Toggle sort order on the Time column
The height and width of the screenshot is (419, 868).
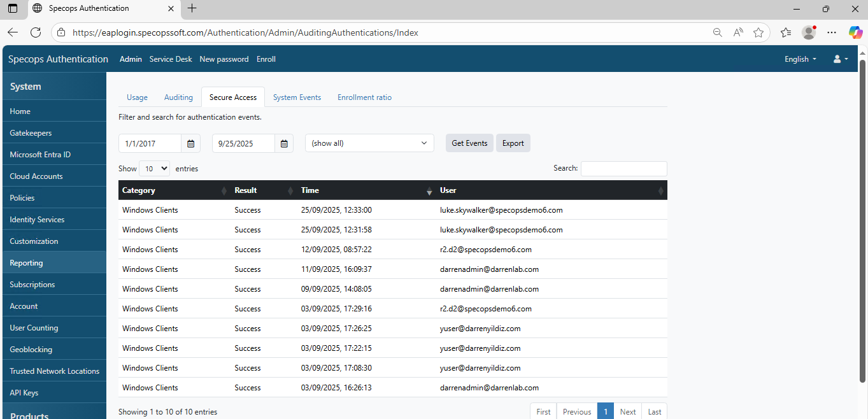pos(428,190)
